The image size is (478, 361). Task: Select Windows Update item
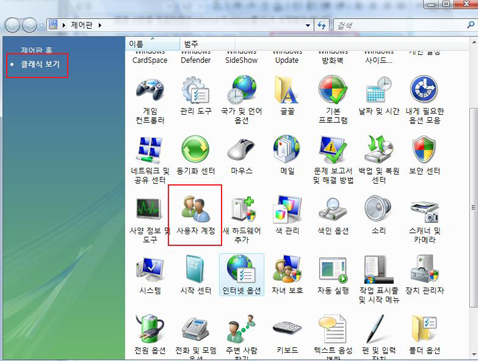pos(287,58)
